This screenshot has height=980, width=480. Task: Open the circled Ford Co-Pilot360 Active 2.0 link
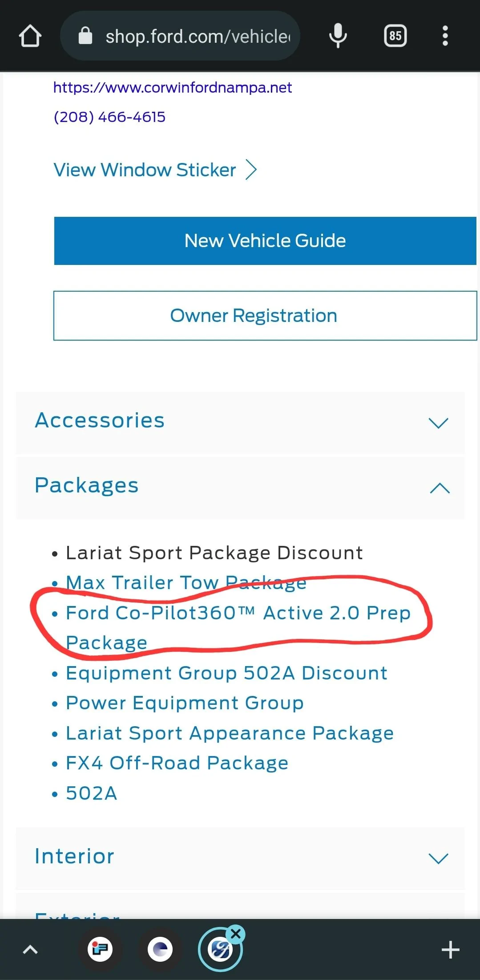point(238,613)
